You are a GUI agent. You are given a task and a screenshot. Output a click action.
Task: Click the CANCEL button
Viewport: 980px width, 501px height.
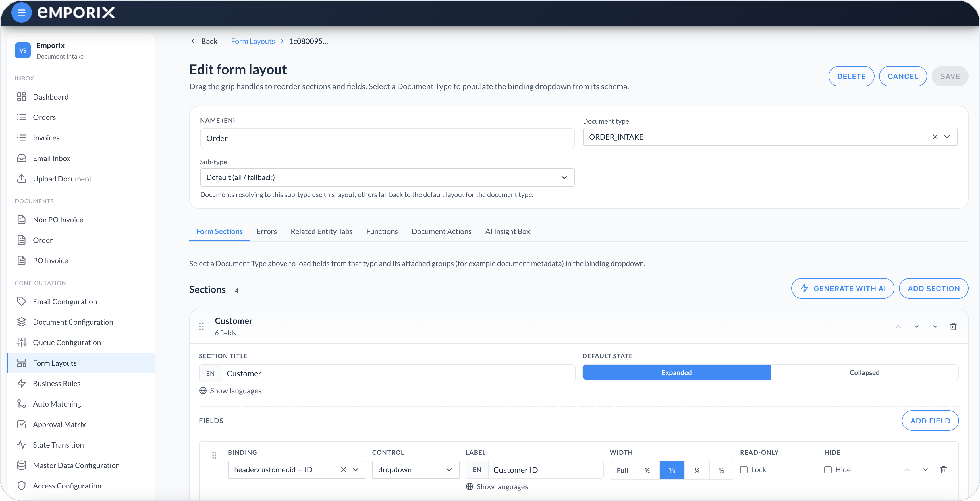tap(902, 76)
